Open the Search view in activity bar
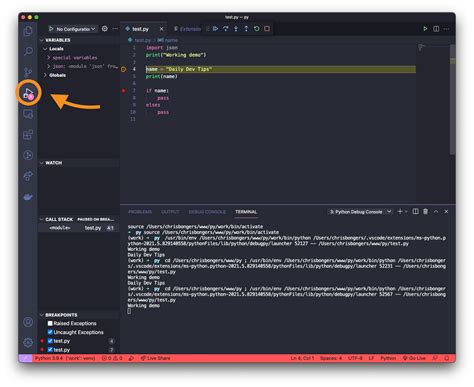This screenshot has width=474, height=387. point(28,51)
